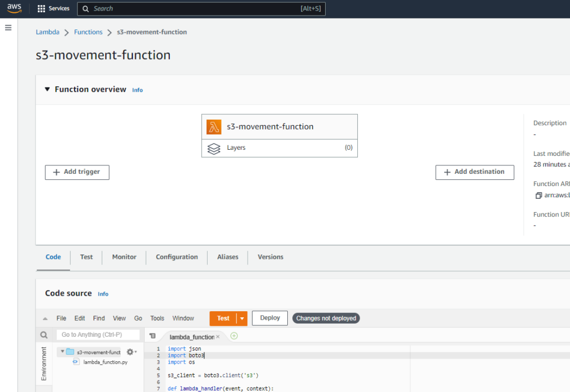Open the Functions breadcrumb link
Image resolution: width=570 pixels, height=392 pixels.
pos(88,32)
